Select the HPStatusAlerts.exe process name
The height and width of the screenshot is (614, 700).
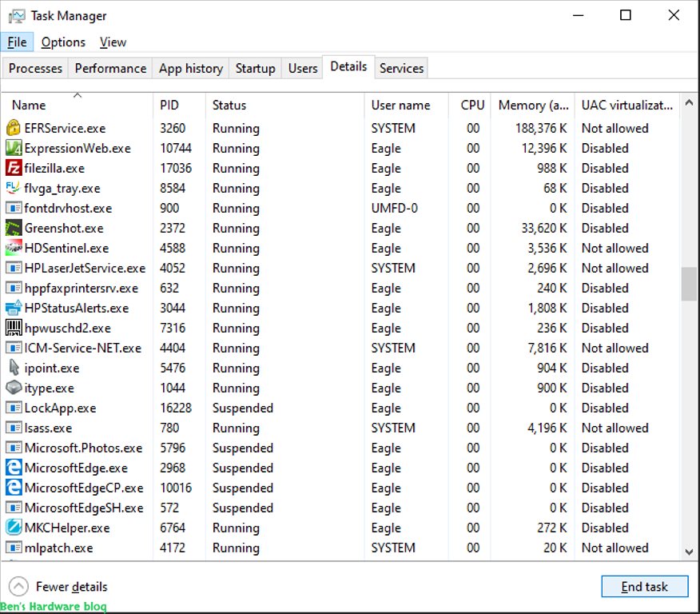77,308
